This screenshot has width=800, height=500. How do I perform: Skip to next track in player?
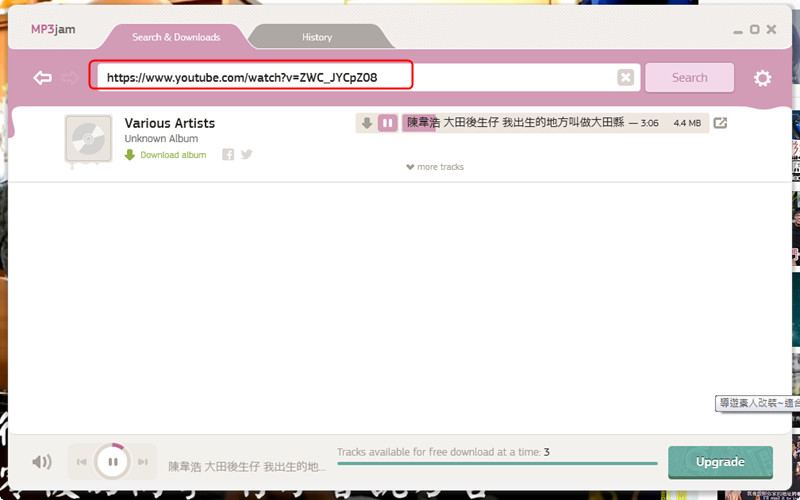(x=143, y=462)
